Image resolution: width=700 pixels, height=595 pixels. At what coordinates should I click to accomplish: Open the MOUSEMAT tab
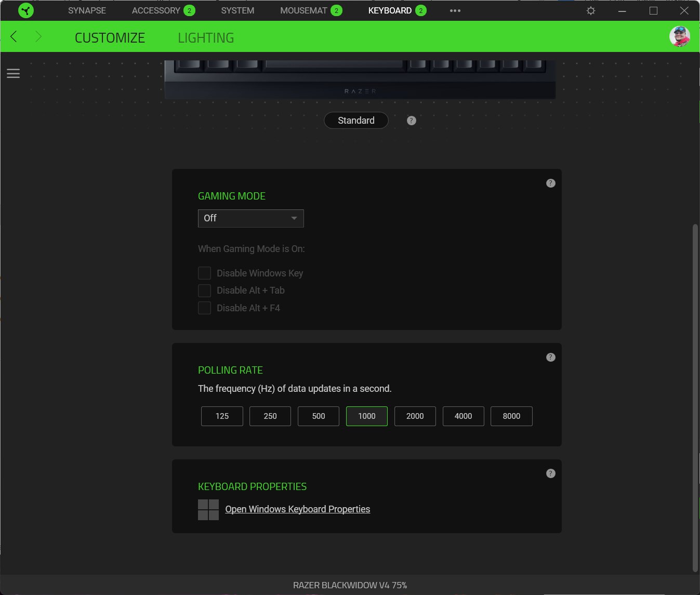pos(311,10)
